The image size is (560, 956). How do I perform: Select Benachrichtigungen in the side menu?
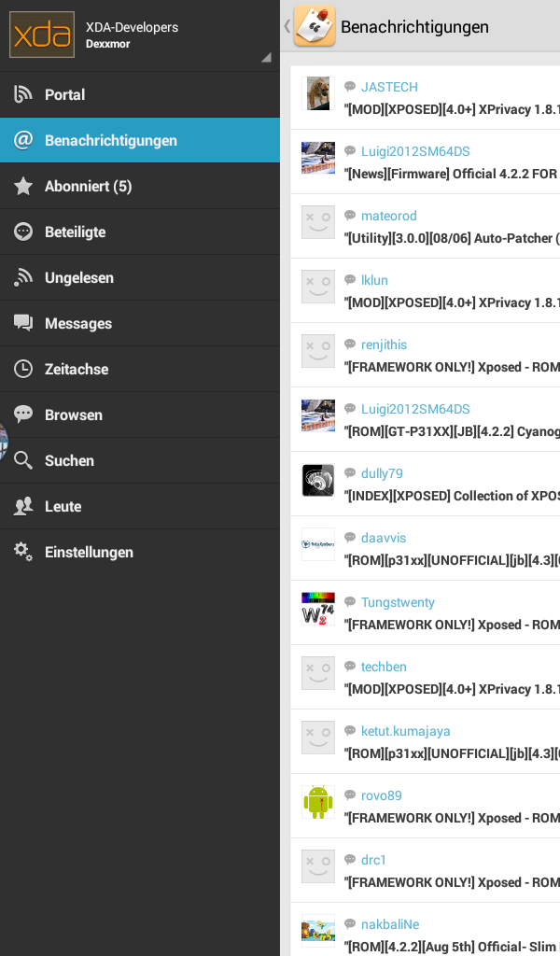(x=140, y=140)
